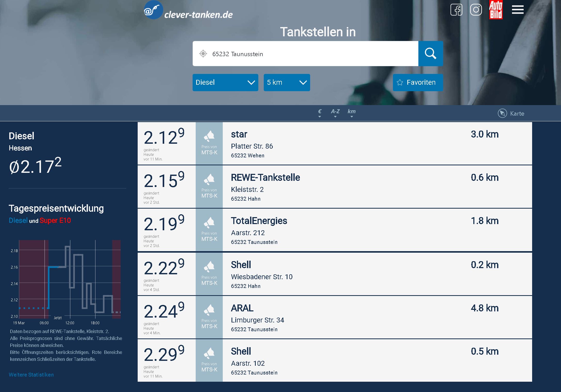Click the Diesel legend label in chart
The width and height of the screenshot is (561, 392).
[18, 220]
